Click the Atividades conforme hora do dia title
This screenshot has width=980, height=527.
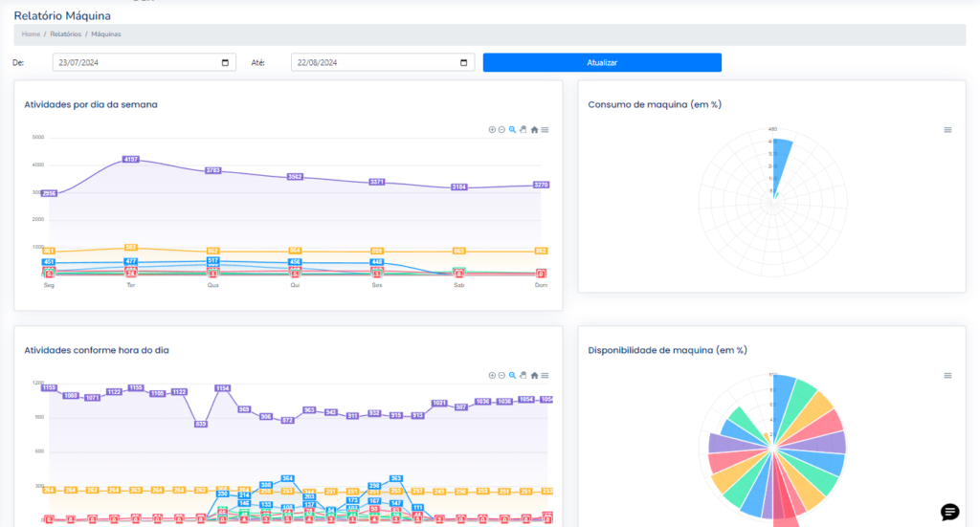tap(97, 350)
